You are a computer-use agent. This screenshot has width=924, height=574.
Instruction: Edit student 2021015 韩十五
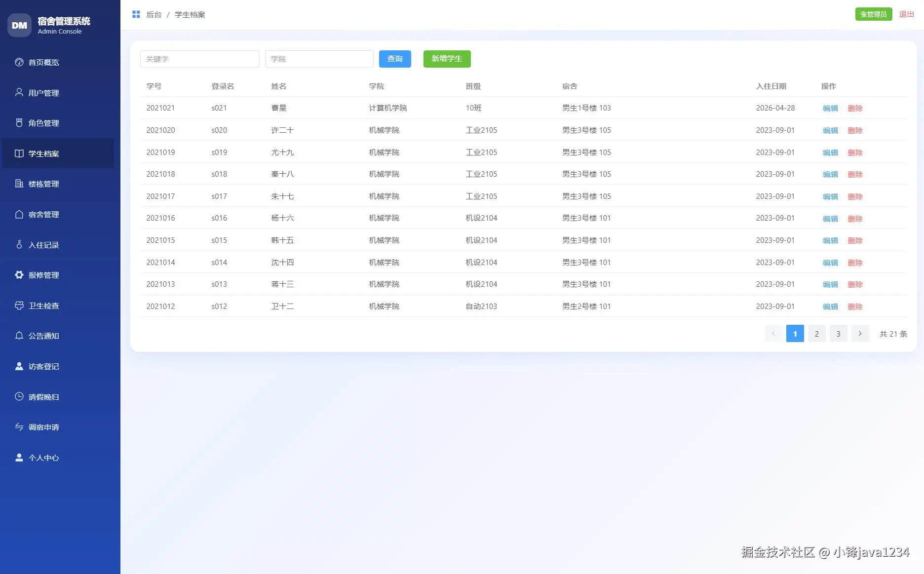pos(830,240)
